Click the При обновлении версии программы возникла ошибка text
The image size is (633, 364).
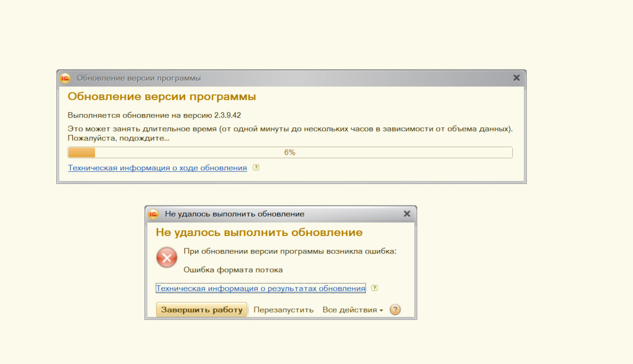290,251
